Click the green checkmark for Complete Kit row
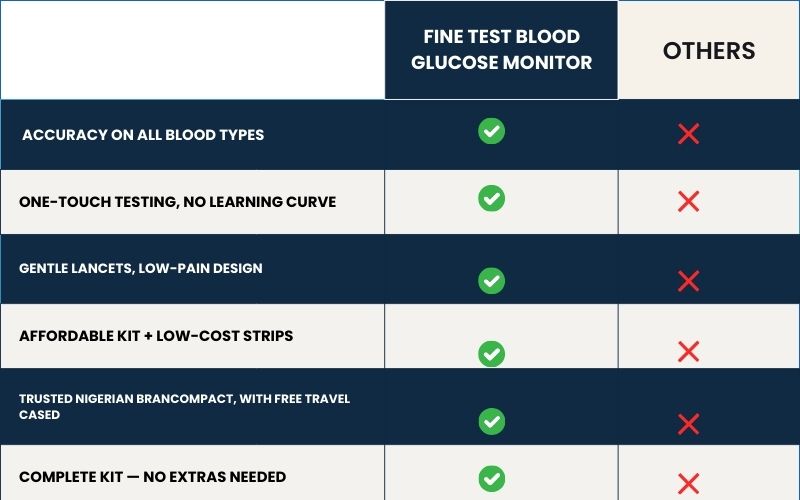 tap(491, 478)
